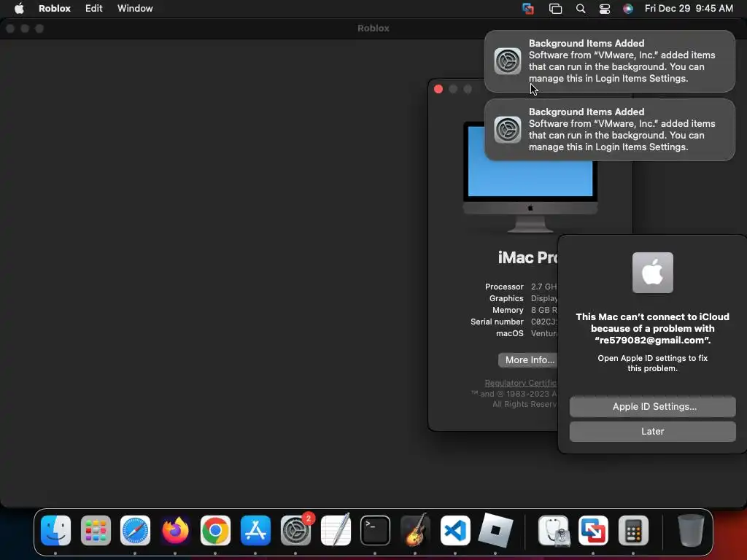
Task: Click the iMac Pro heading
Action: coord(527,257)
